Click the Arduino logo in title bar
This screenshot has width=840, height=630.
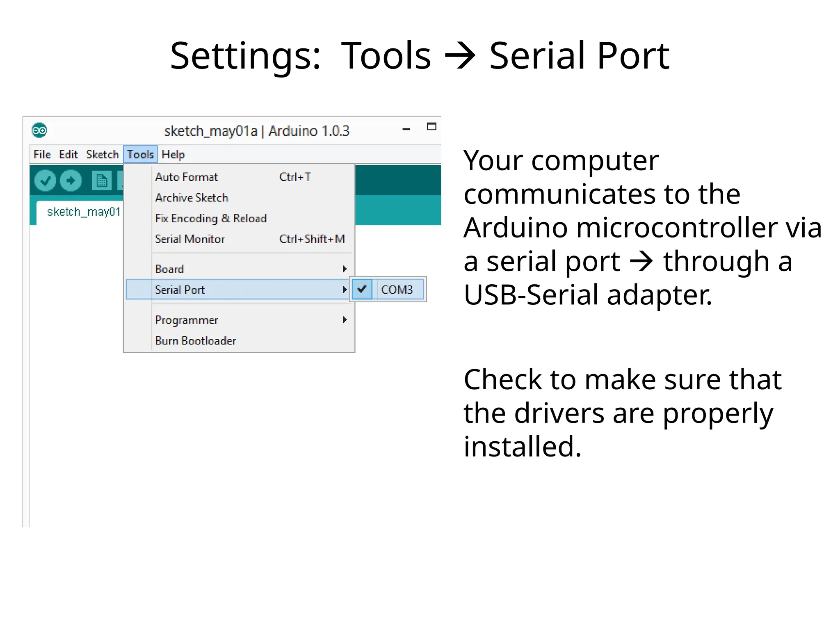[x=39, y=131]
